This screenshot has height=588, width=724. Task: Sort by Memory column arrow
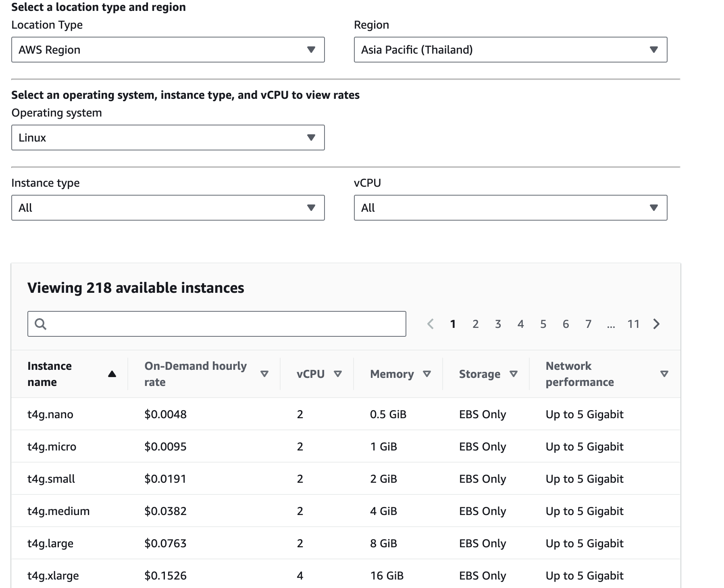427,374
